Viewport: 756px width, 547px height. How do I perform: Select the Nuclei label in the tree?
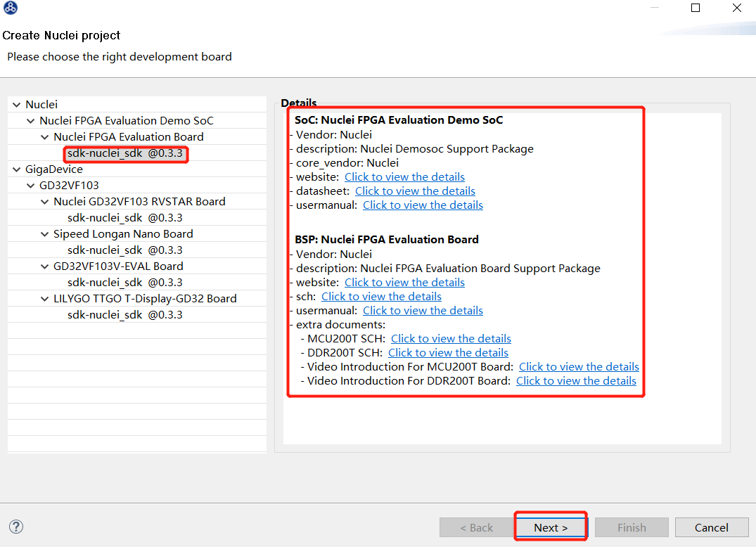coord(41,105)
